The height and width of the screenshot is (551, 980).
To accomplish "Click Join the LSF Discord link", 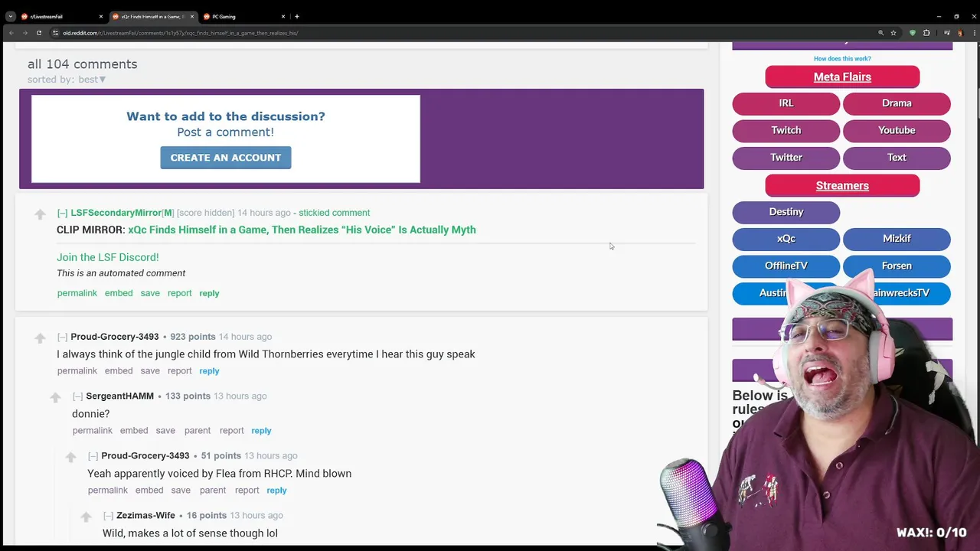I will [x=108, y=257].
